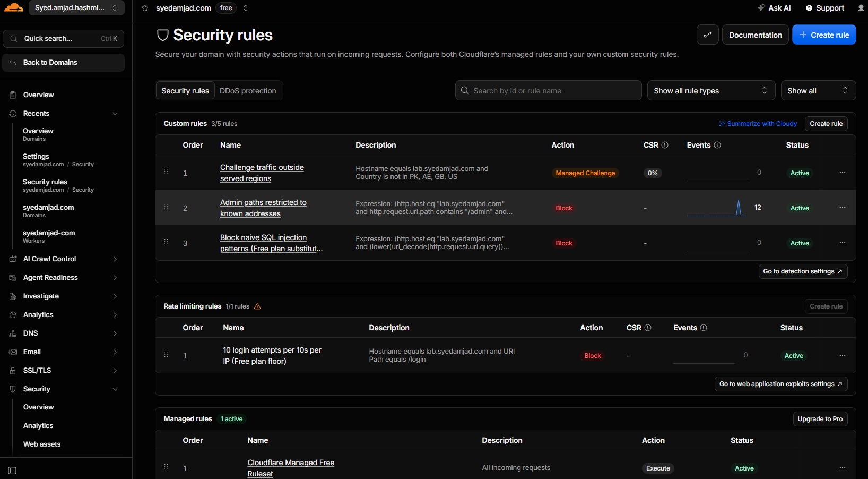Open Security Analytics sub-item
This screenshot has height=479, width=868.
(x=38, y=425)
